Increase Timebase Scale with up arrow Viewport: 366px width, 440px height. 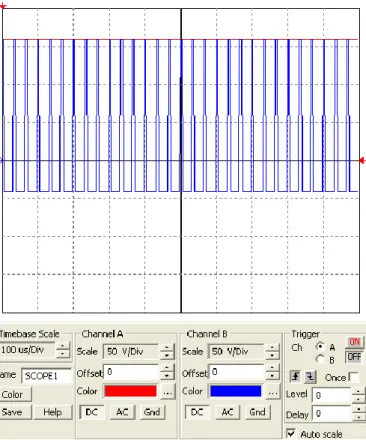[63, 346]
